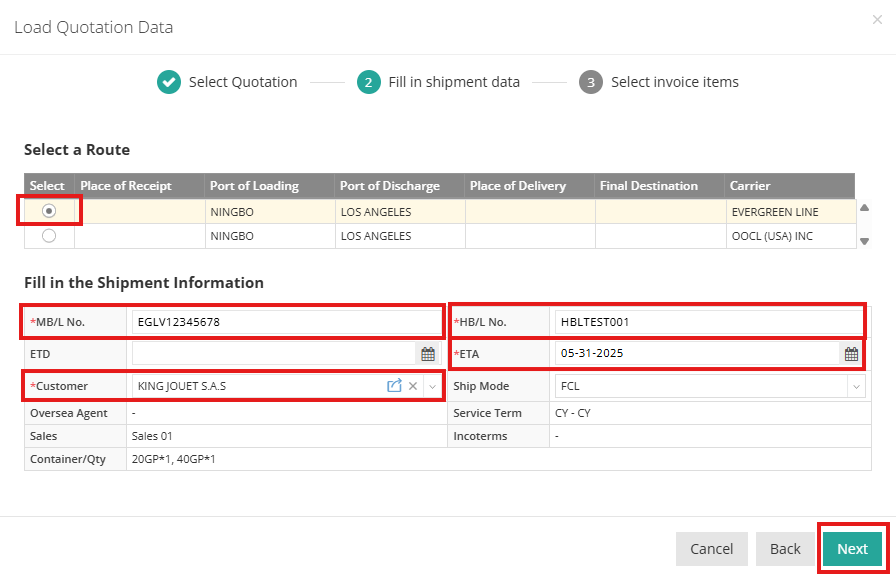Click the Next button
Screen dimensions: 896x580
[x=852, y=549]
